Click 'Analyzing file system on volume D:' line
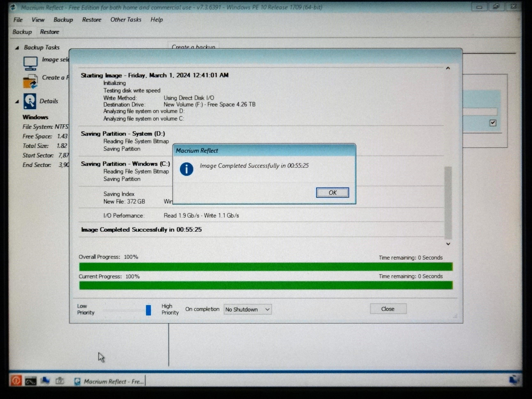 (x=144, y=111)
